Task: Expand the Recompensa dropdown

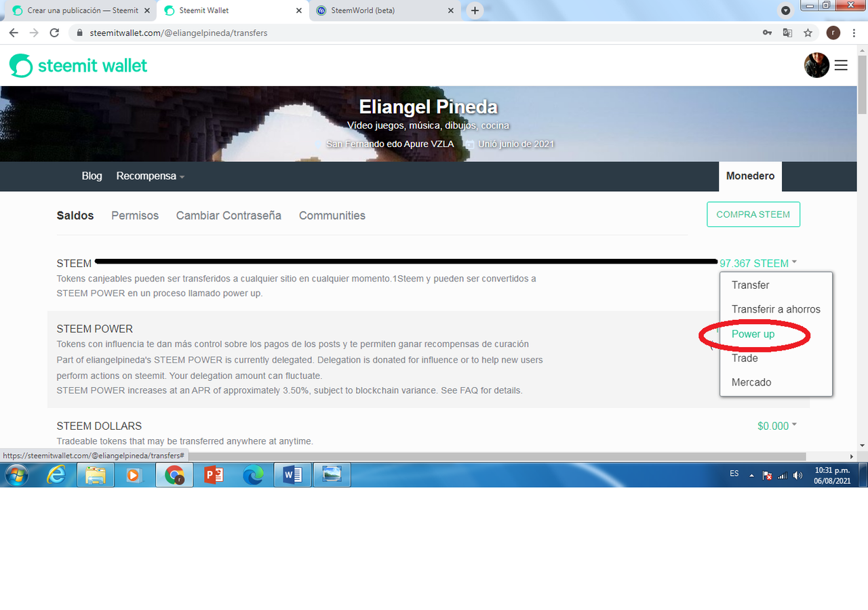Action: click(x=150, y=176)
